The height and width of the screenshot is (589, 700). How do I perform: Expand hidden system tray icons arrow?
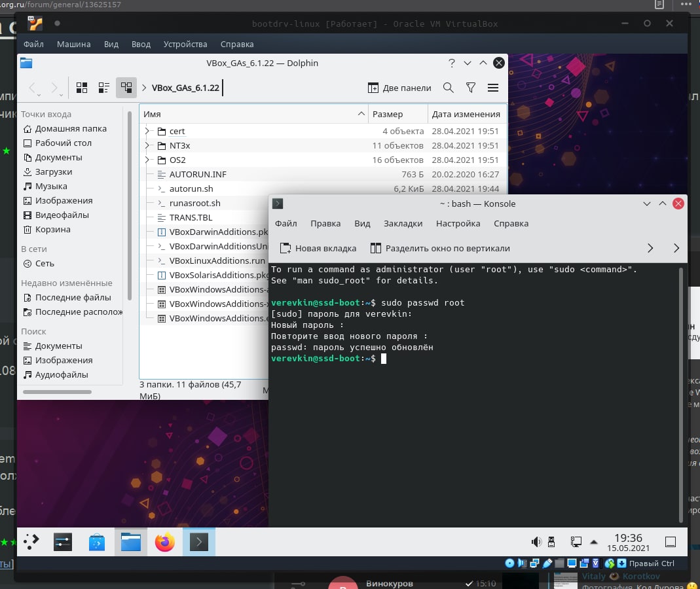click(x=594, y=542)
